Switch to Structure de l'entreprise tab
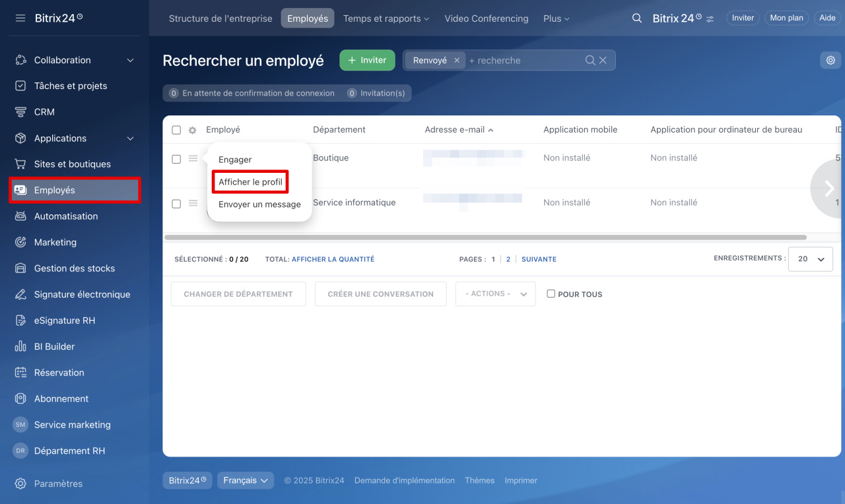Viewport: 845px width, 504px height. coord(220,18)
